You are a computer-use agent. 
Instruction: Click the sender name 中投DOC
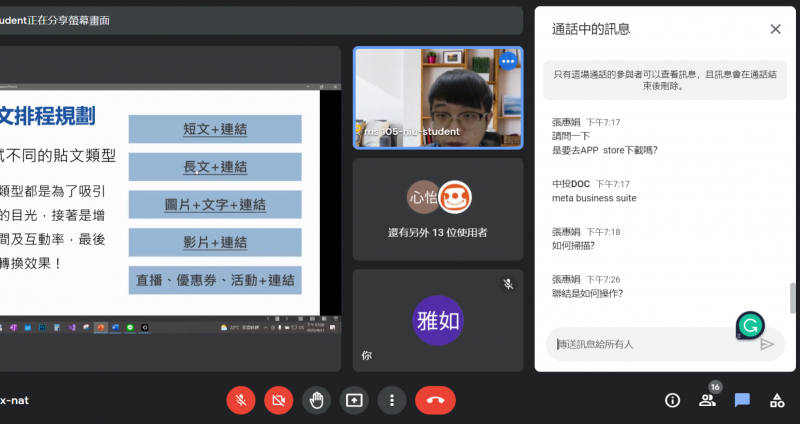pyautogui.click(x=570, y=184)
